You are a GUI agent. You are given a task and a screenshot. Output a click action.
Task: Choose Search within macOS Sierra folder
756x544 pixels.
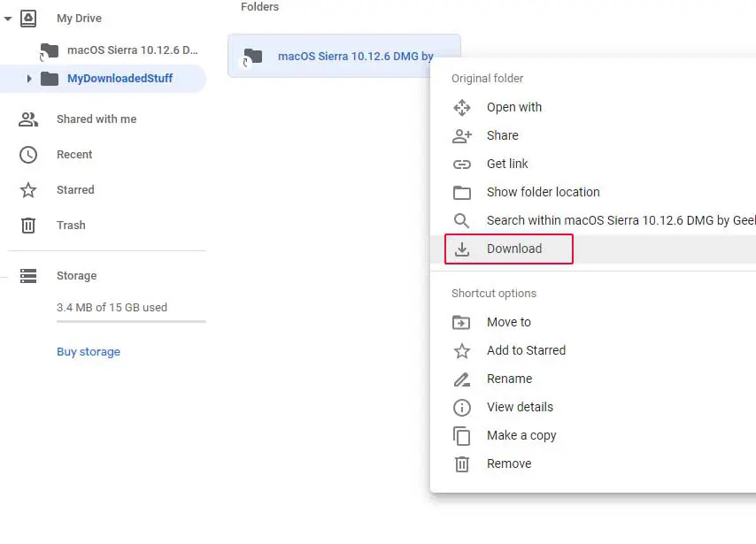coord(621,220)
